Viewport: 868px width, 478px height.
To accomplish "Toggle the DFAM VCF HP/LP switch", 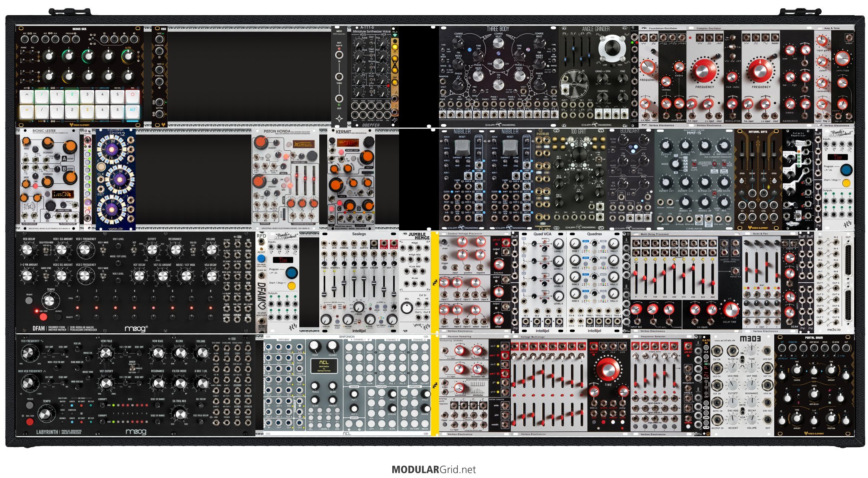I will tap(134, 250).
